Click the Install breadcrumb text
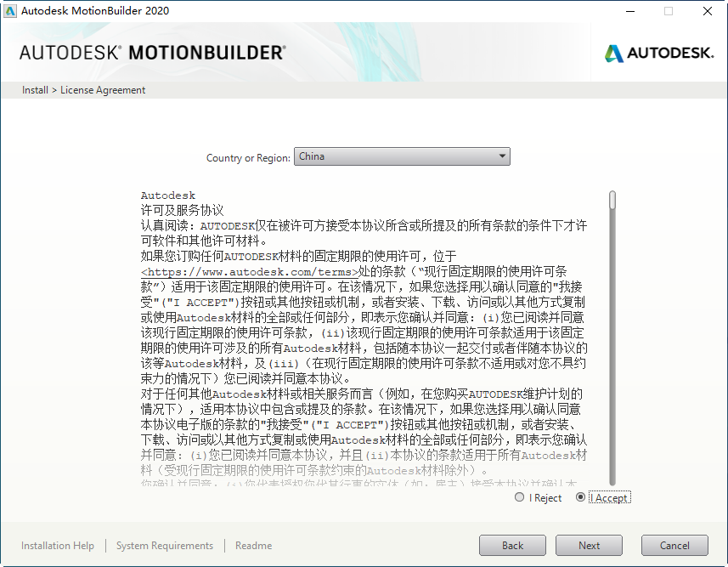The image size is (728, 567). point(35,90)
